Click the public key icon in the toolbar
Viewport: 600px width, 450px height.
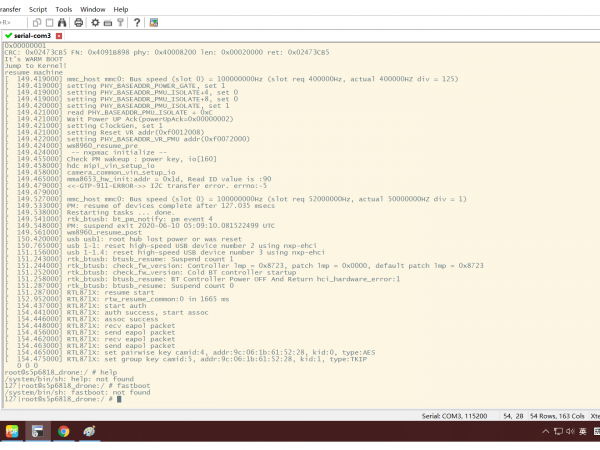[120, 22]
